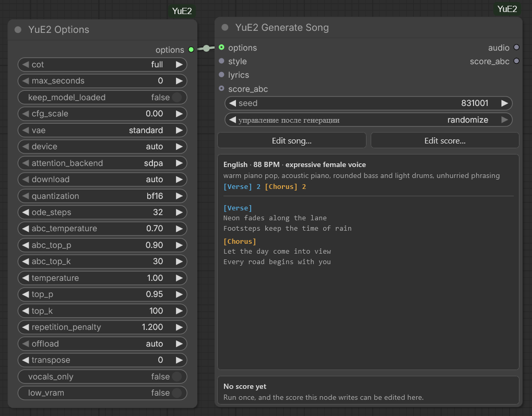Click lyrics input port

pyautogui.click(x=221, y=74)
